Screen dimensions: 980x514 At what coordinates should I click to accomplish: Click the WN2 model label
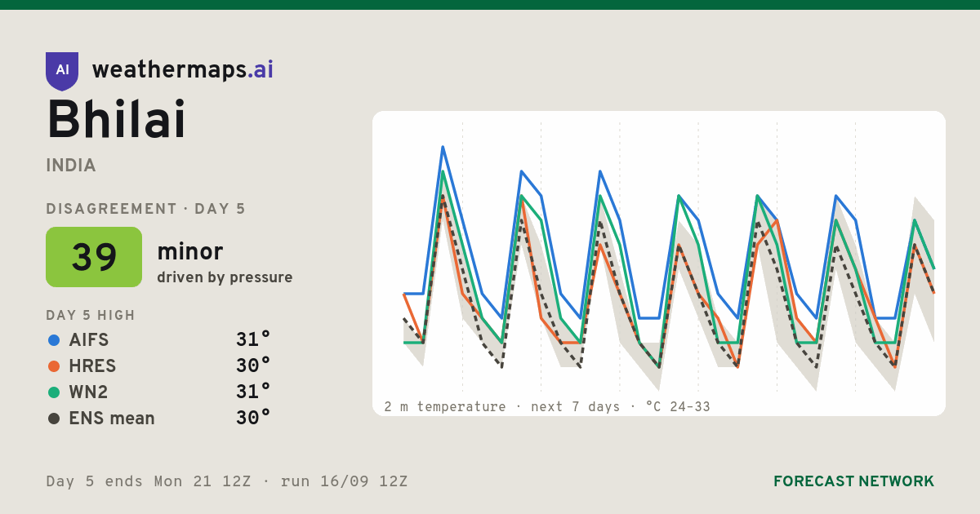click(x=89, y=392)
